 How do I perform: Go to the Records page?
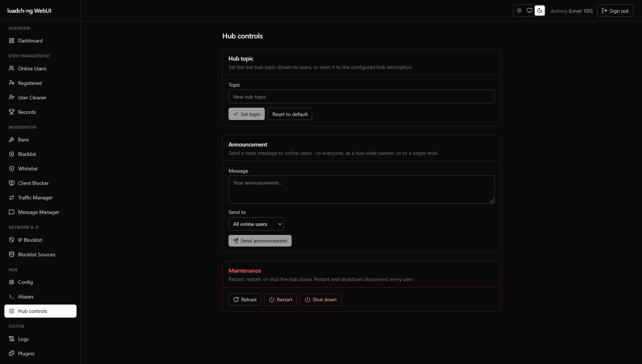(x=40, y=112)
